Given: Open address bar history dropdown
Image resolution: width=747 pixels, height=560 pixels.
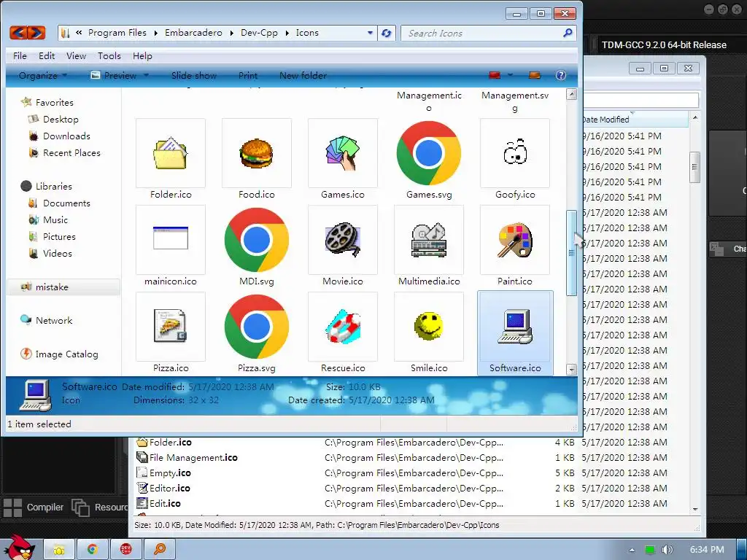Looking at the screenshot, I should tap(370, 33).
